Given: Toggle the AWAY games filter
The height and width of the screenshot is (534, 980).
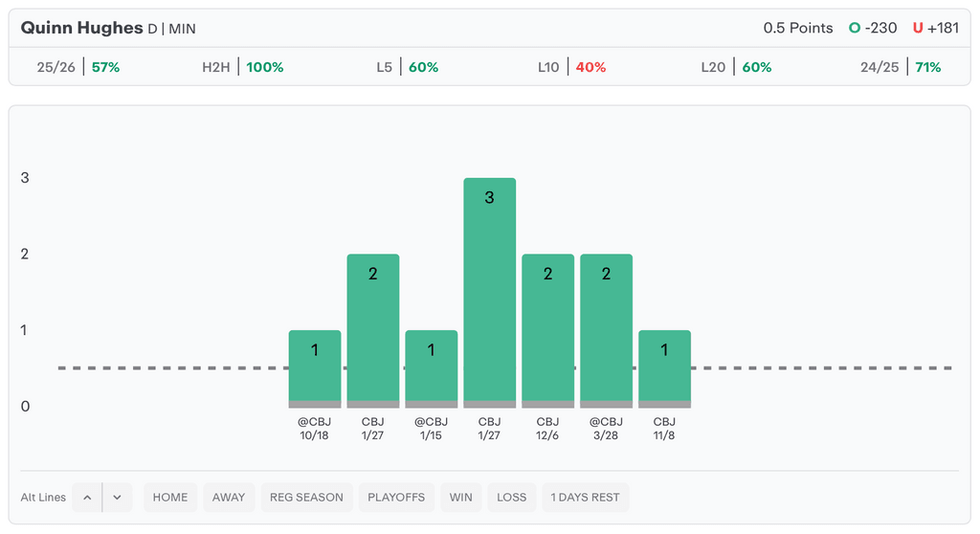Looking at the screenshot, I should 229,498.
